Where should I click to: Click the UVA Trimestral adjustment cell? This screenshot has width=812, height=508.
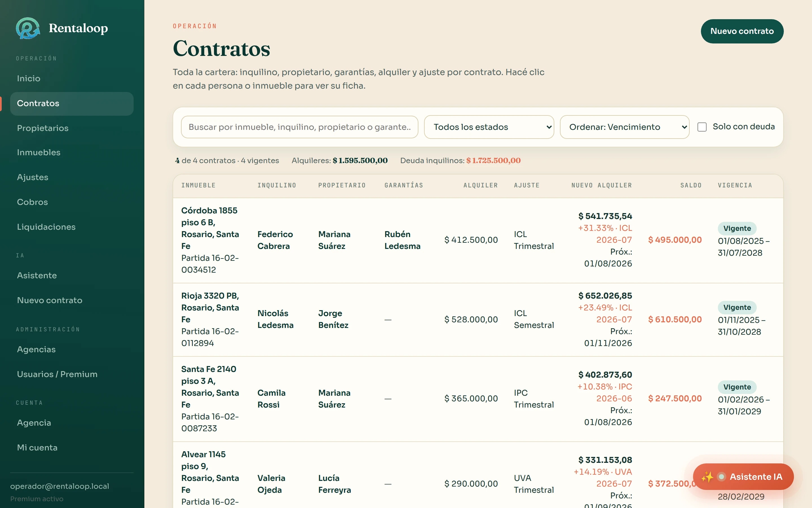tap(534, 484)
